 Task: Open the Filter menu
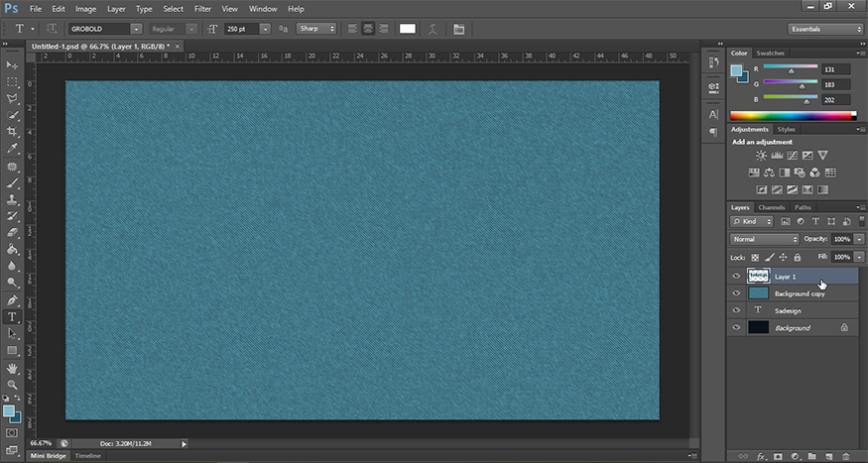[x=202, y=9]
